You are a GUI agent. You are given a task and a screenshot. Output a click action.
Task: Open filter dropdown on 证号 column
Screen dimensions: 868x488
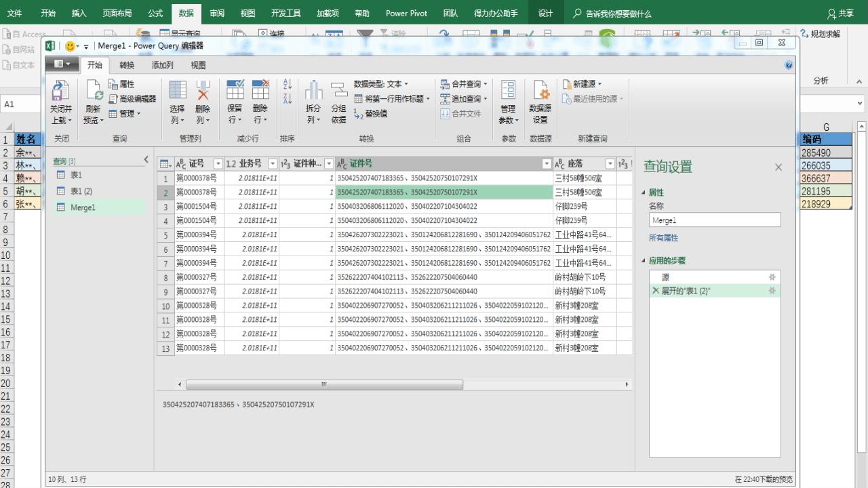[218, 164]
